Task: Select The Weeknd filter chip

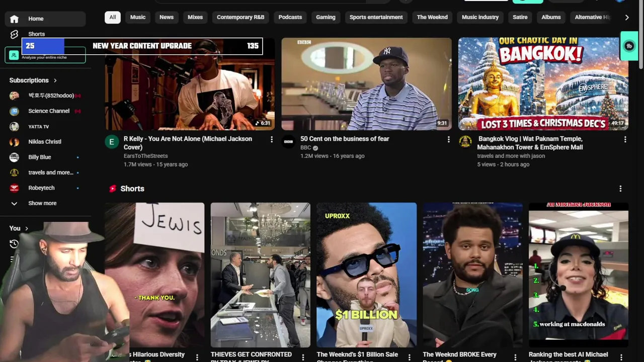Action: (432, 17)
